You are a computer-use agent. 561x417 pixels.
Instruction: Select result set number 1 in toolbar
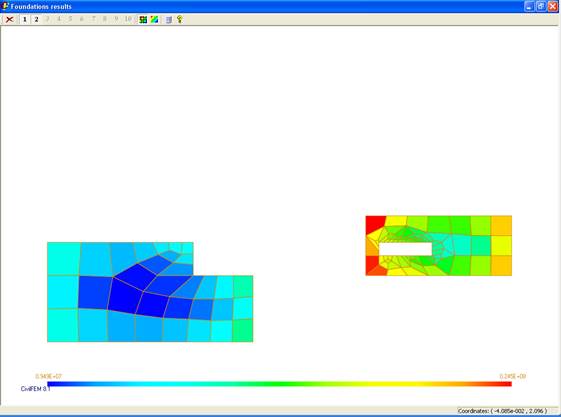tap(25, 19)
